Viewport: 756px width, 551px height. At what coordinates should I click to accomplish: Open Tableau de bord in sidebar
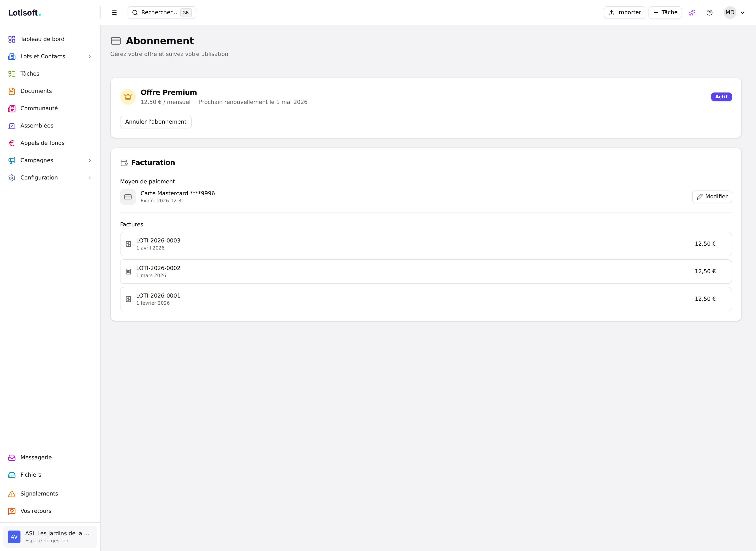coord(50,39)
